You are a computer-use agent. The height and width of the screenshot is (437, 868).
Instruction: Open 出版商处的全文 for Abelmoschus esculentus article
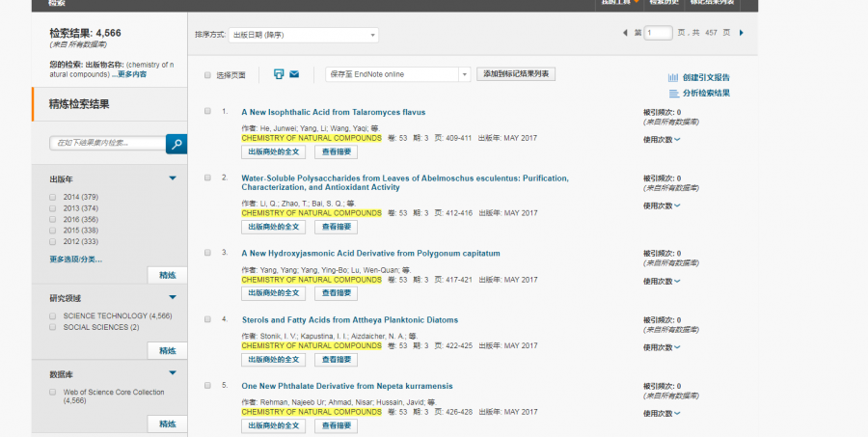pyautogui.click(x=274, y=227)
